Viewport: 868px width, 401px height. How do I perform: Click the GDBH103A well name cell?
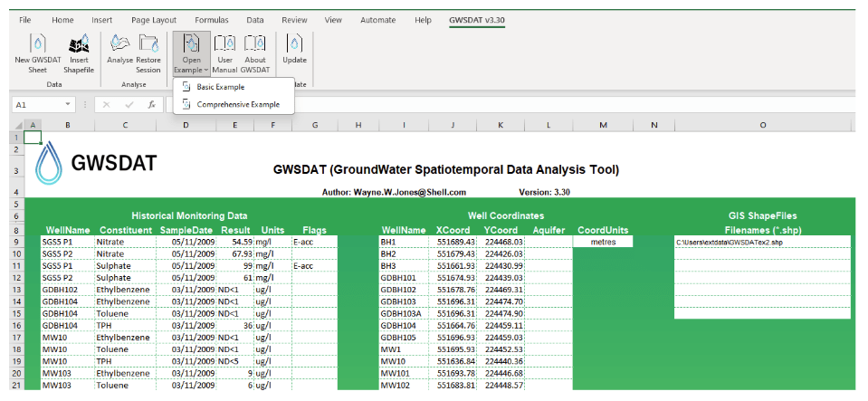click(x=404, y=313)
